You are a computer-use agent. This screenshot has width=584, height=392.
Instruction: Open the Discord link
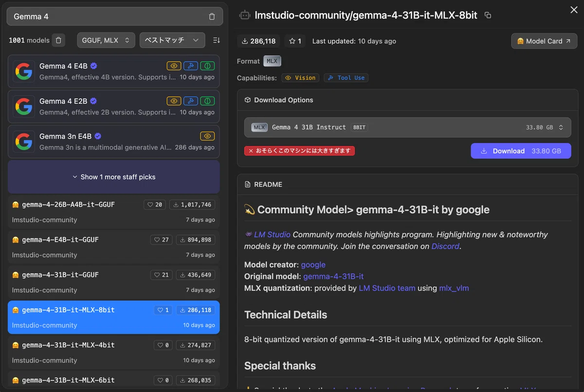[x=445, y=246]
